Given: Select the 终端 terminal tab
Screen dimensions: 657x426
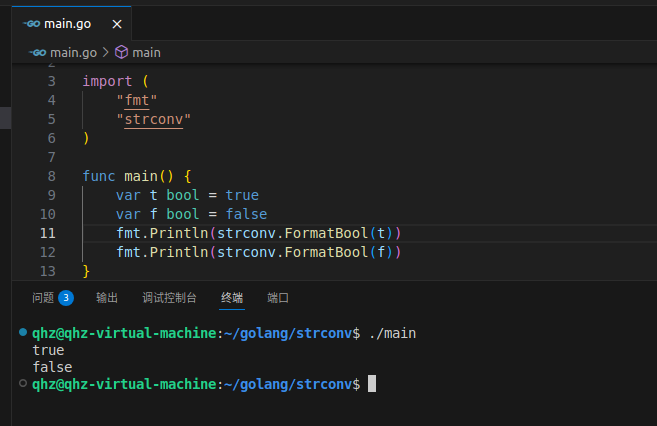Looking at the screenshot, I should 232,298.
